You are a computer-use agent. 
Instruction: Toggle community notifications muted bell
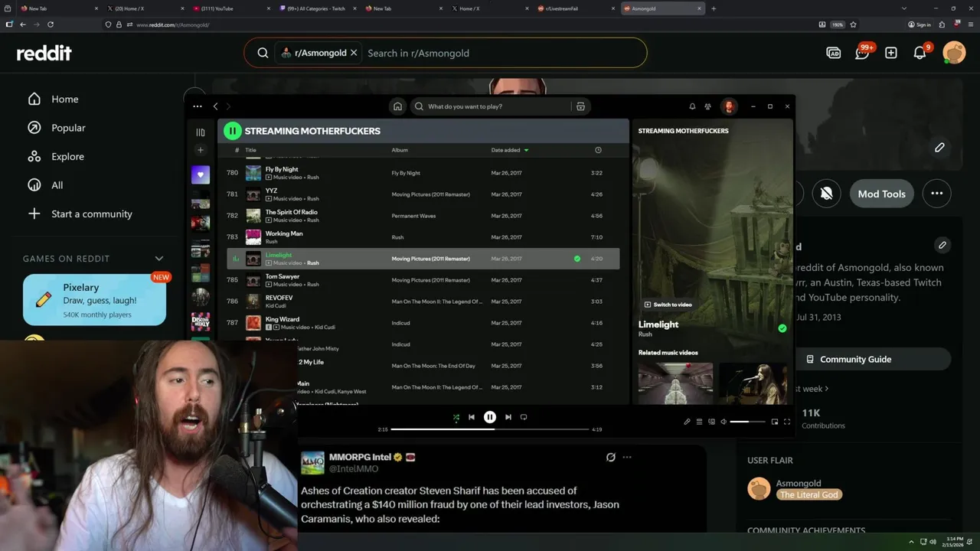[x=826, y=194]
